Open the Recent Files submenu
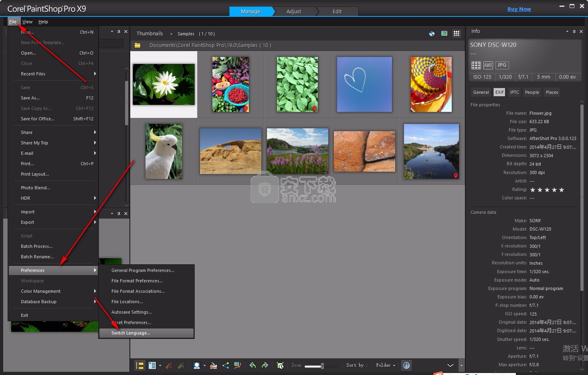Viewport: 588px width, 375px height. (53, 74)
